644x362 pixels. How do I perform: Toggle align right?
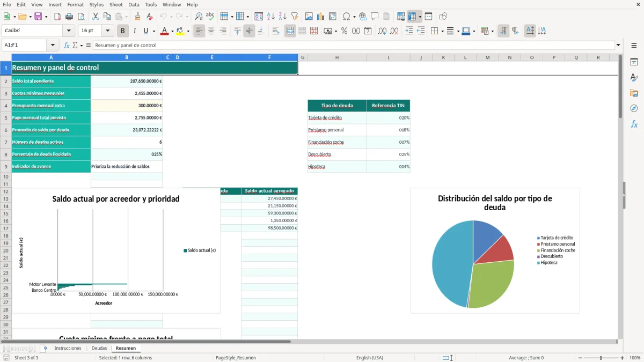223,31
